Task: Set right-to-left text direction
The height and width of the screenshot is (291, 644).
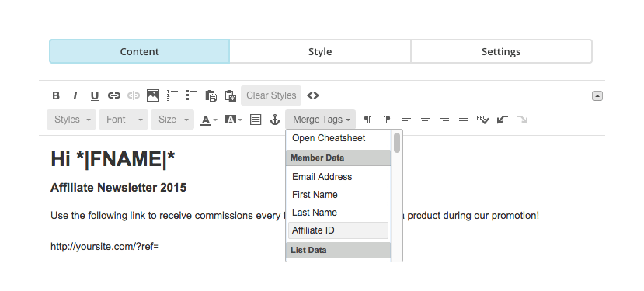Action: [387, 120]
